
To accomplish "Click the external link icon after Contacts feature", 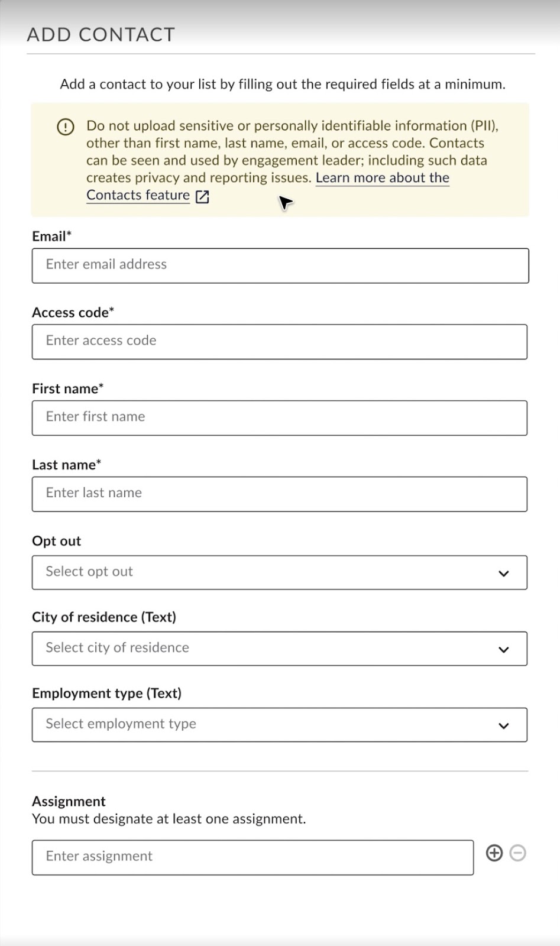I will 202,197.
